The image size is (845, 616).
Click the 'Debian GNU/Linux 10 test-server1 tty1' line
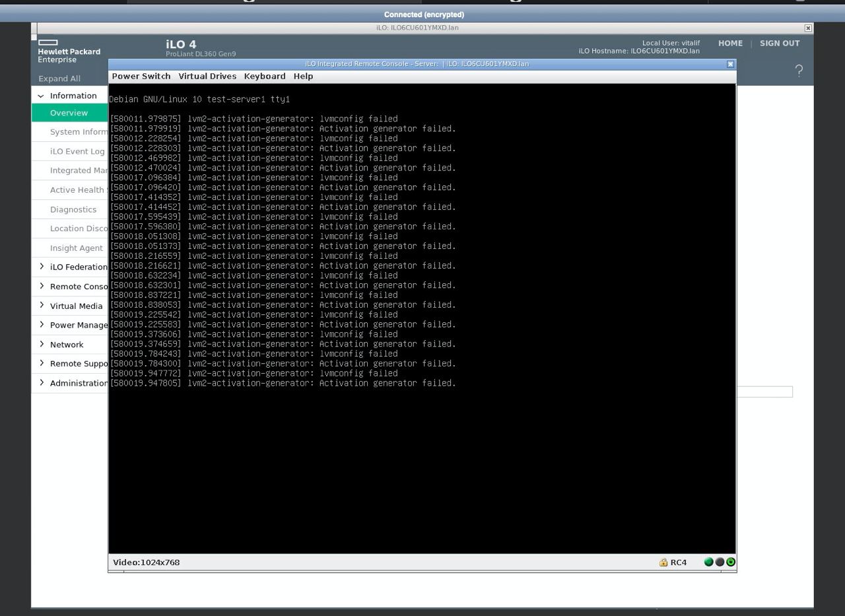click(199, 99)
